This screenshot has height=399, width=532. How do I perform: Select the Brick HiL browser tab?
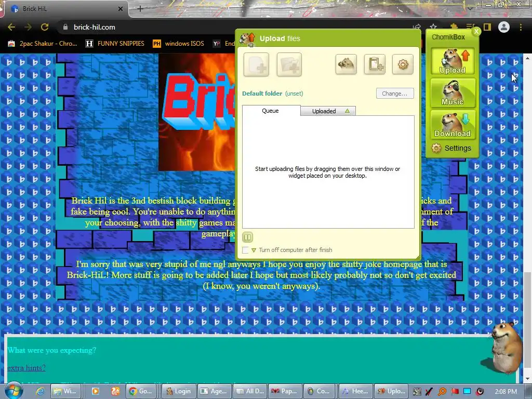click(x=66, y=9)
